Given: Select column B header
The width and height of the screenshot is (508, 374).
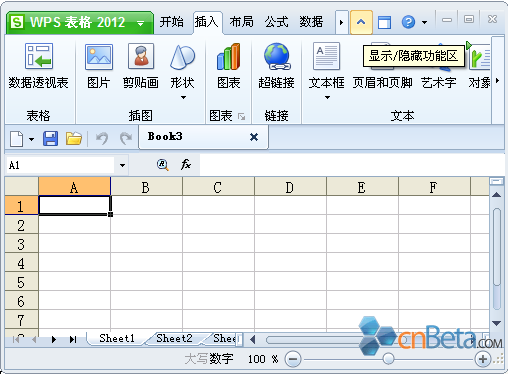Looking at the screenshot, I should point(146,187).
